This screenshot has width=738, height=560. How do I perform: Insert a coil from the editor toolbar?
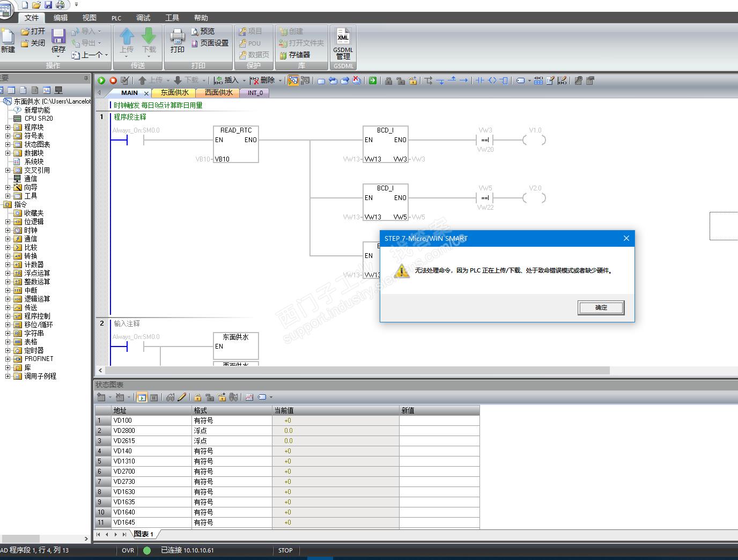(x=492, y=80)
